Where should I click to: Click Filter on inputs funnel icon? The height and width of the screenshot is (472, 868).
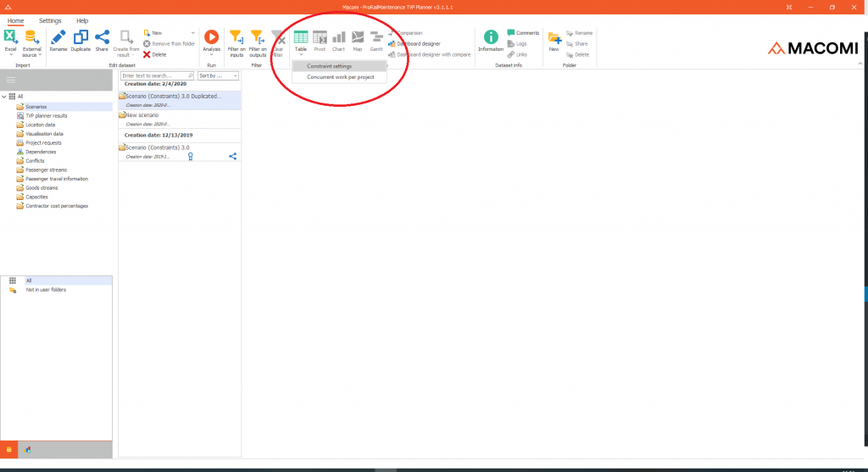coord(237,37)
